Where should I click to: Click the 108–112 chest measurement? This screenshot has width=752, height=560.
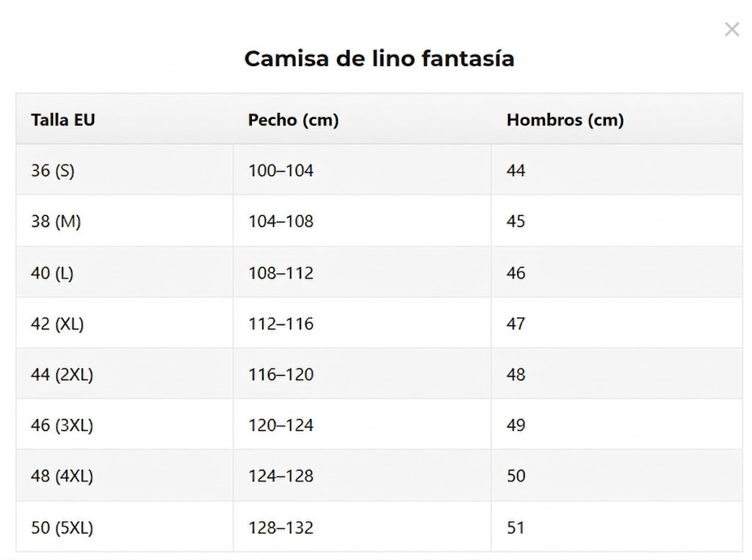tap(281, 273)
